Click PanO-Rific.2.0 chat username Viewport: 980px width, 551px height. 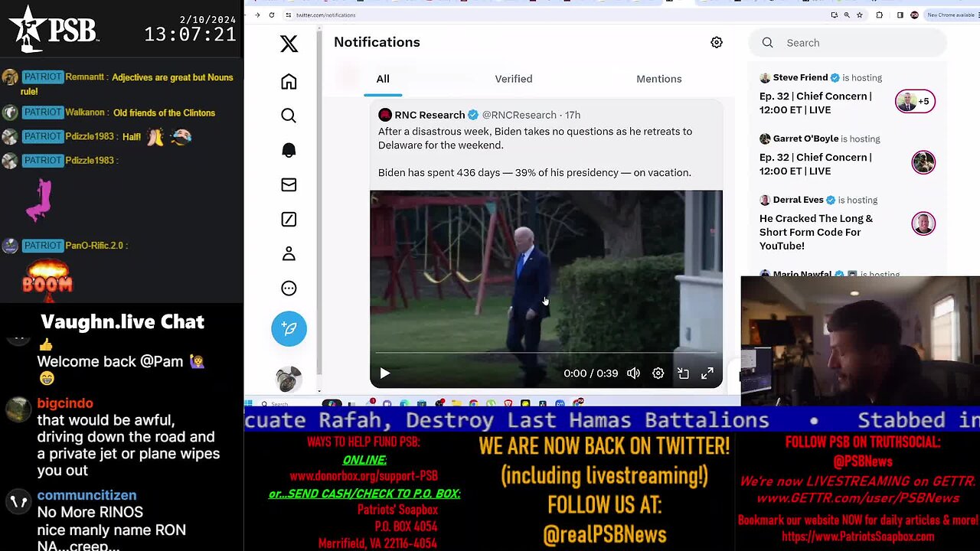coord(93,246)
